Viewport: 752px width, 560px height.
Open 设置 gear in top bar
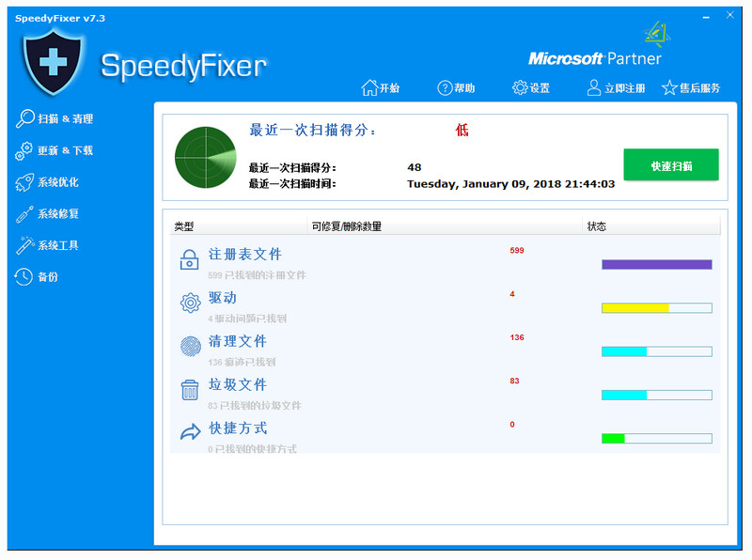point(520,87)
